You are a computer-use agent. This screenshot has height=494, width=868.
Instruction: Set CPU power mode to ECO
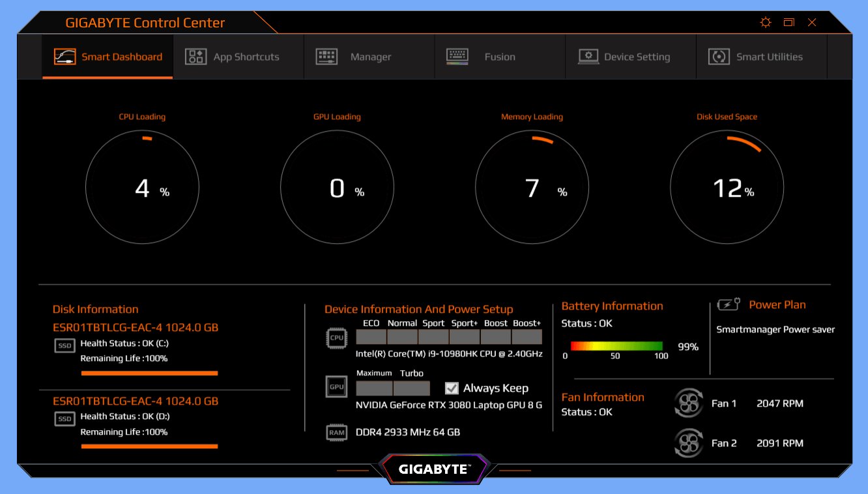tap(371, 337)
